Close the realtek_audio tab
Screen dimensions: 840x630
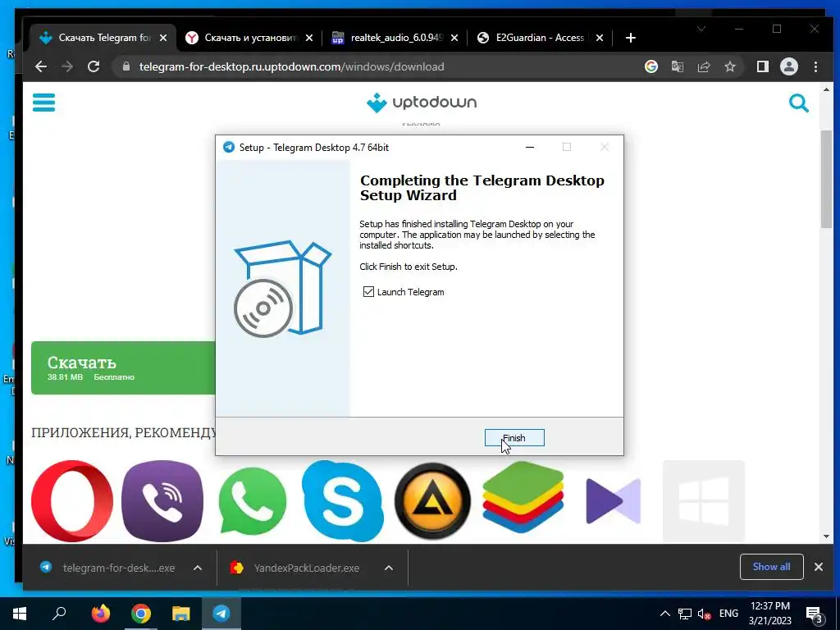pos(454,38)
